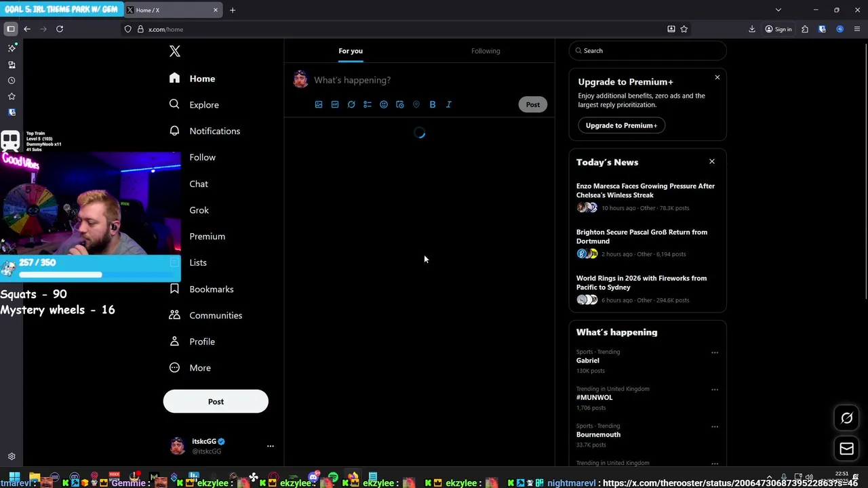Image resolution: width=868 pixels, height=488 pixels.
Task: Open the emoji picker in composer
Action: (x=384, y=104)
